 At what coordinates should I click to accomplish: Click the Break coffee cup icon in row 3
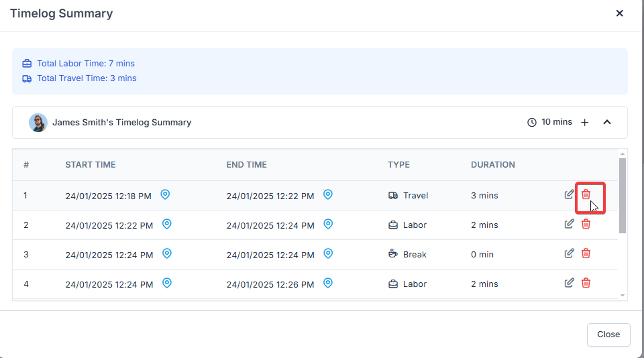tap(393, 253)
